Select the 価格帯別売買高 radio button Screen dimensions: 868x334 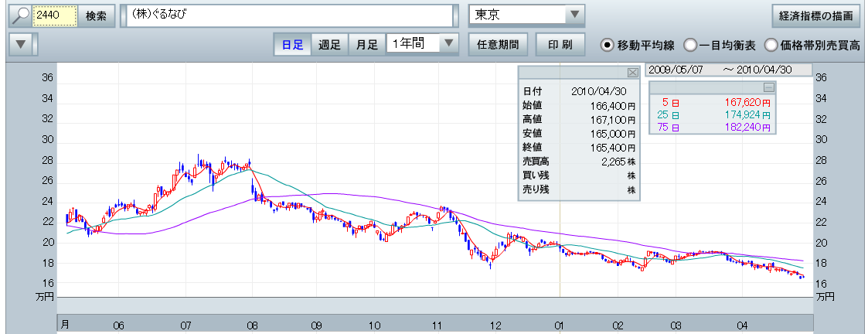(771, 45)
